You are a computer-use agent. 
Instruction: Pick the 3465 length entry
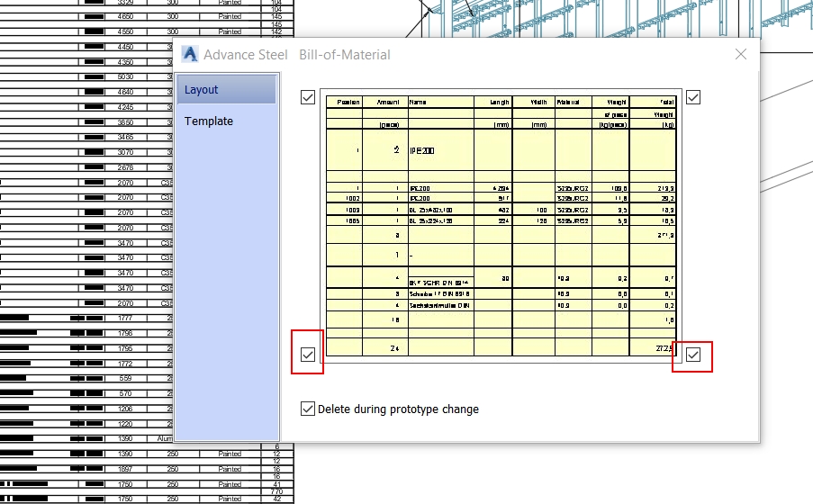pos(125,137)
